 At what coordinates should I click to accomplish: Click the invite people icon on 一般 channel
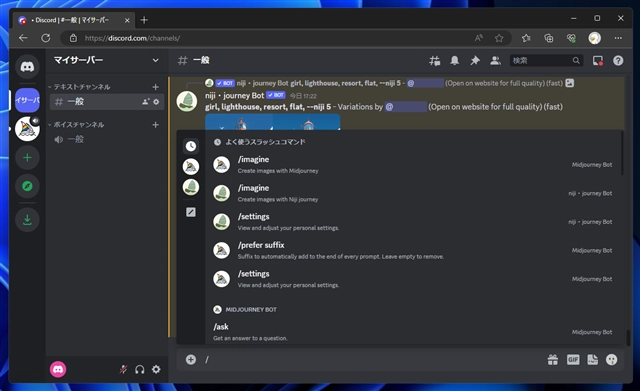point(145,102)
